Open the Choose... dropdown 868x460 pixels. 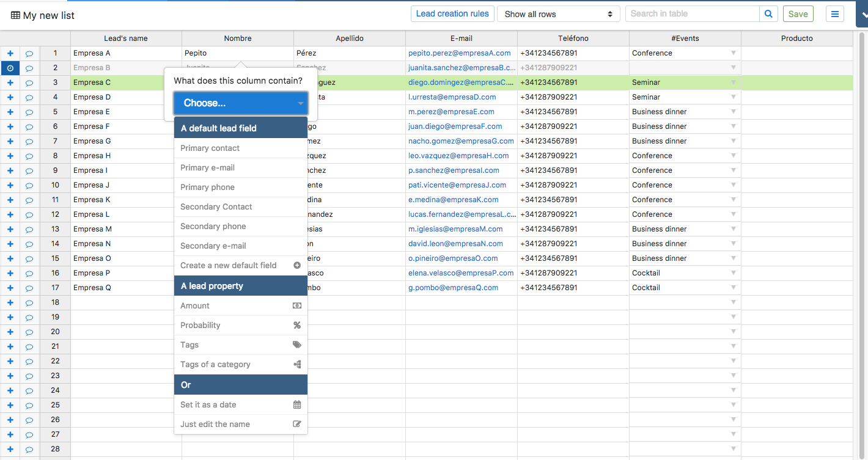(x=240, y=103)
